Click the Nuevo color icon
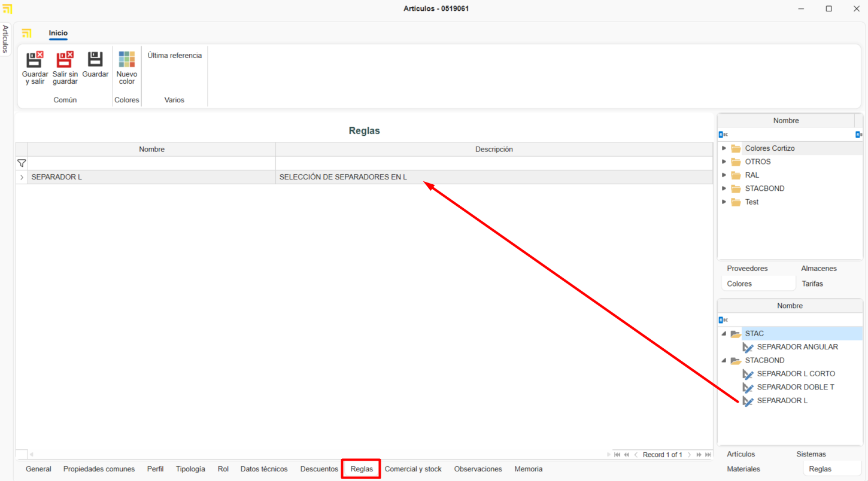 [126, 60]
